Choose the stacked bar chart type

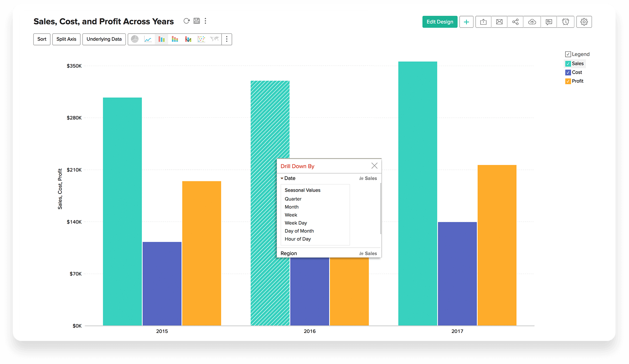[175, 39]
